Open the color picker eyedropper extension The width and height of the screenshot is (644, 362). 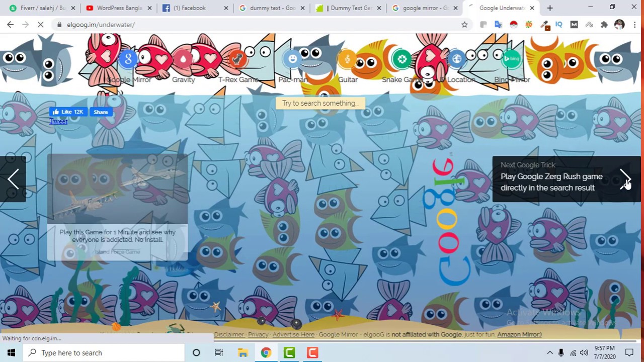[544, 25]
